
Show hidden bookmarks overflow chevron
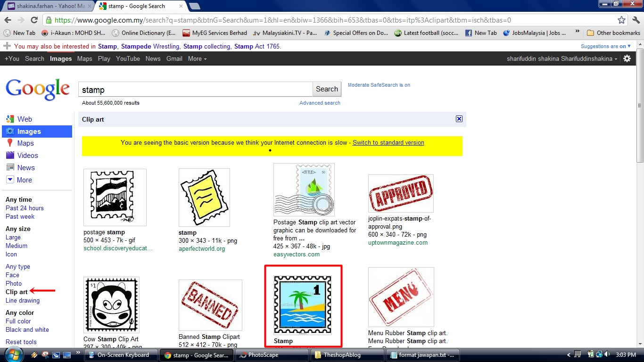tap(578, 33)
